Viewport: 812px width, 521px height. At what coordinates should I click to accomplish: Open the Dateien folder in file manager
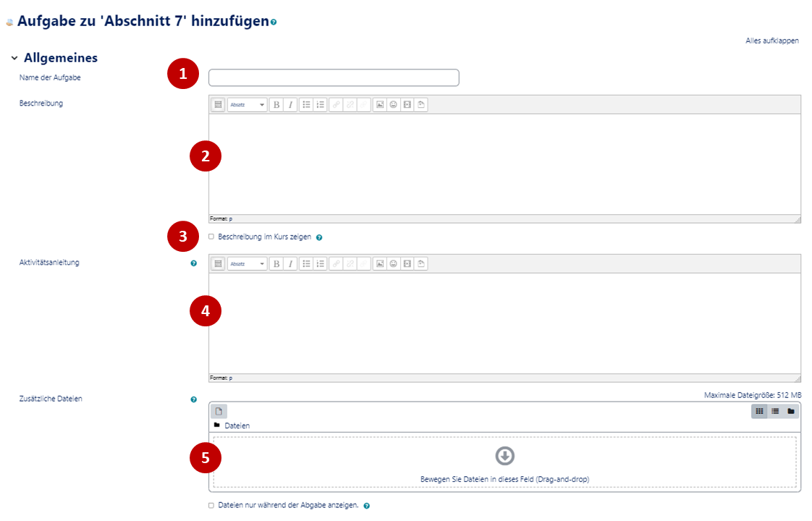[x=237, y=425]
